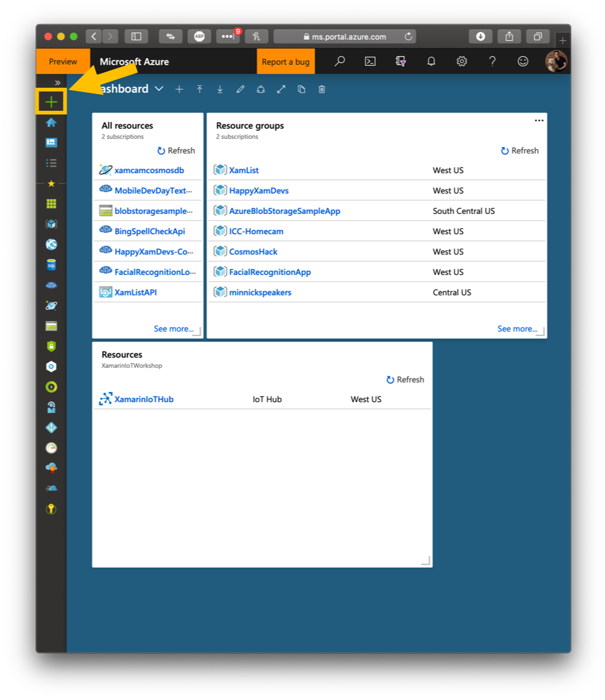Click Download dashboard arrow icon

point(220,89)
